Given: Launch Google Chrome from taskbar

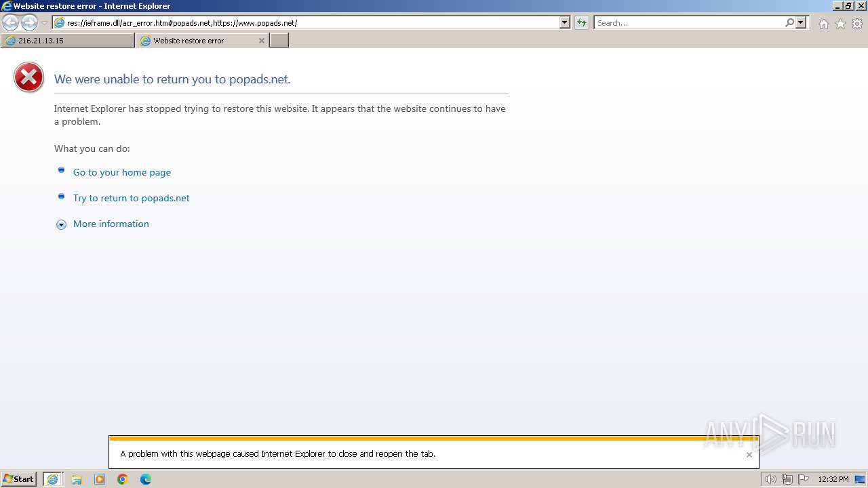Looking at the screenshot, I should point(123,479).
